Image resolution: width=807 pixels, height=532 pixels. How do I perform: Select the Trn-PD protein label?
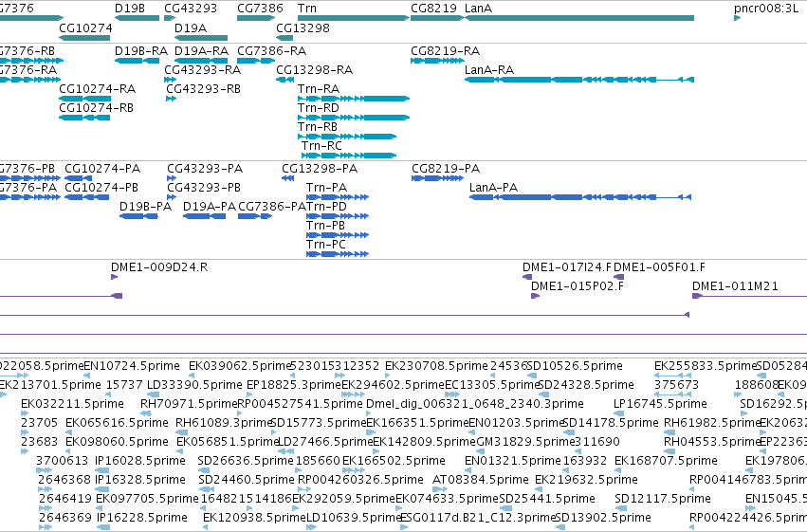click(327, 207)
